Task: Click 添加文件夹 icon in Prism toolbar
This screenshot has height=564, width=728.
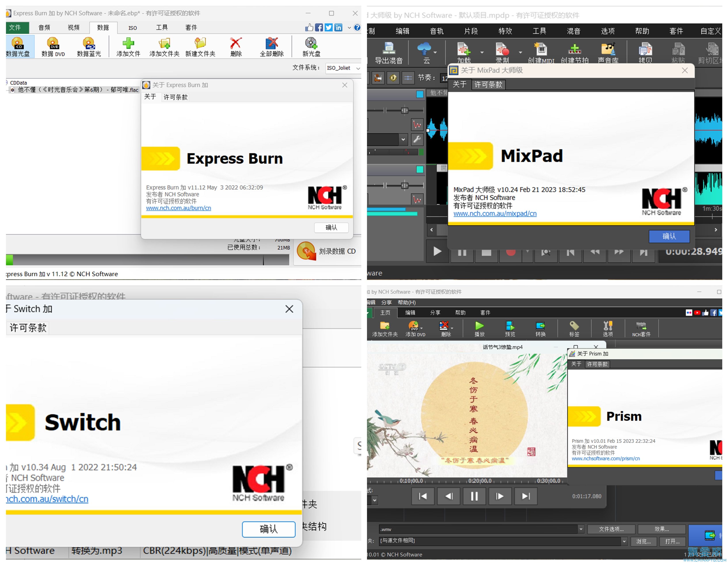Action: pyautogui.click(x=385, y=329)
